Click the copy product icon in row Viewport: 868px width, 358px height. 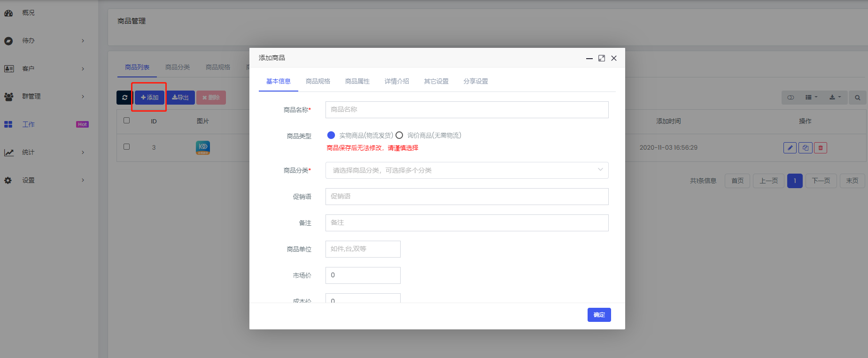(x=805, y=148)
